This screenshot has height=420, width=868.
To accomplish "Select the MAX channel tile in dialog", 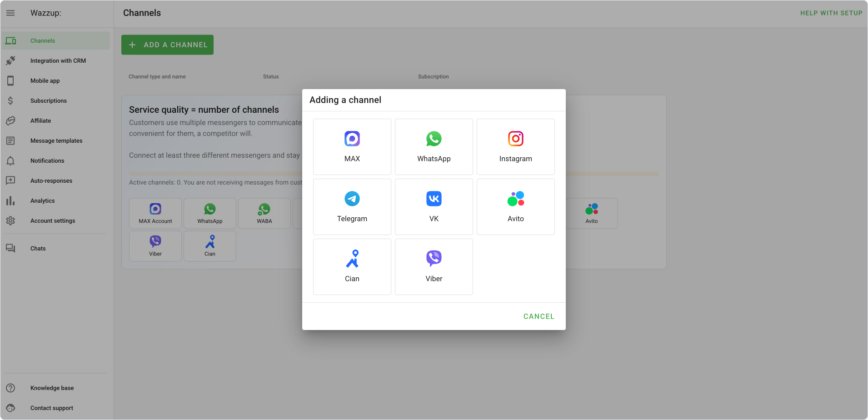I will [x=352, y=147].
